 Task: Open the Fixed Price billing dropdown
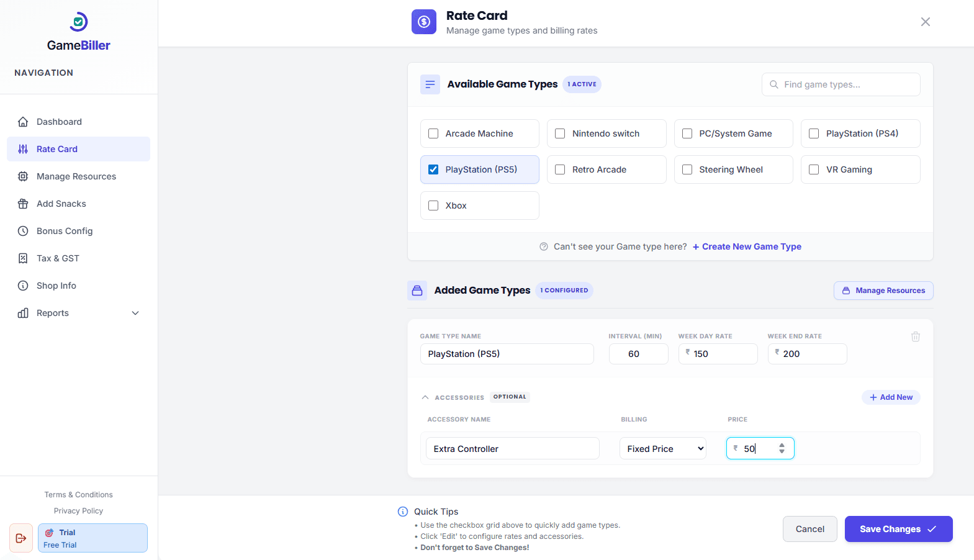click(x=662, y=448)
